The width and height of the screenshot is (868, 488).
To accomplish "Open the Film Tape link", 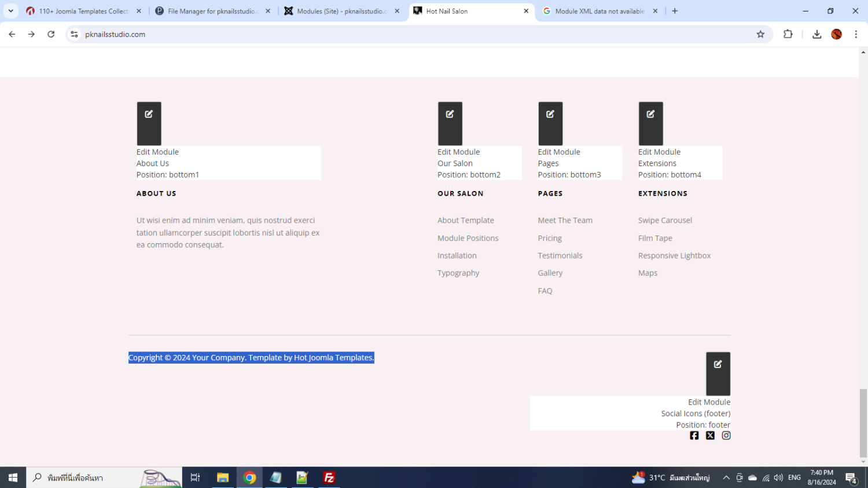I will (655, 238).
